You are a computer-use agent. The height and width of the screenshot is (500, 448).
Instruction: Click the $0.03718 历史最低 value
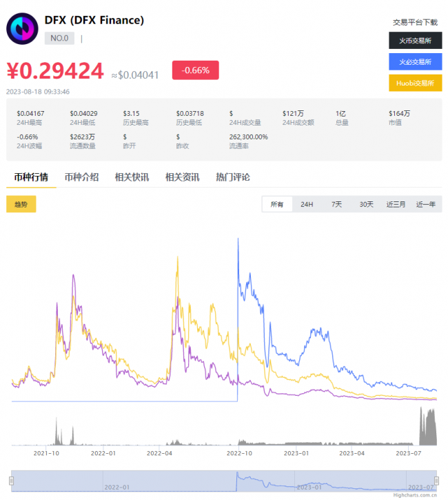[x=190, y=114]
